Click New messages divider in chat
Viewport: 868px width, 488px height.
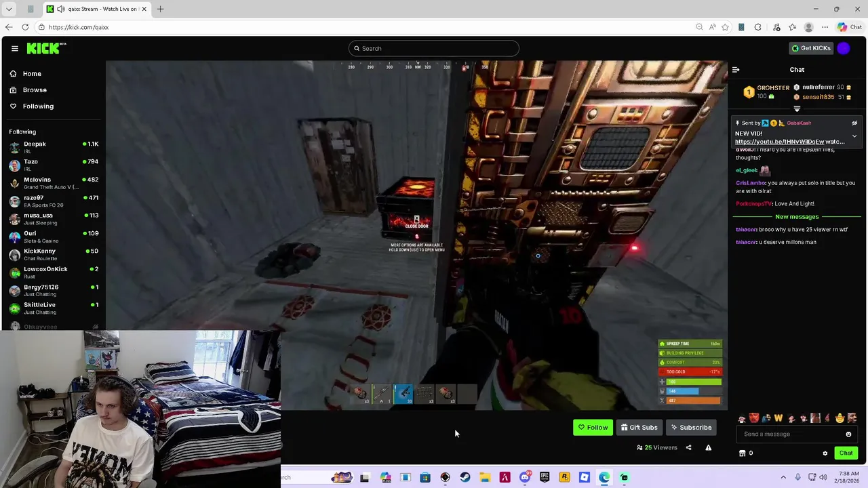point(797,216)
